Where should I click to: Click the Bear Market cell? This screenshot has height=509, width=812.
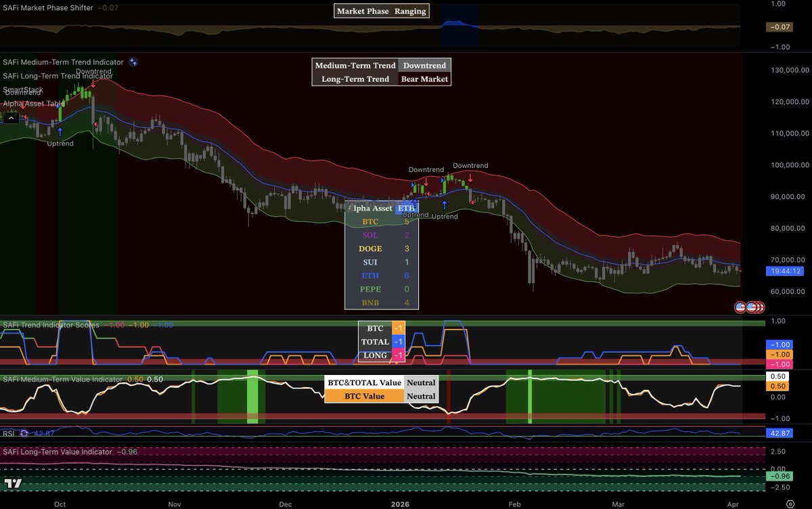[424, 79]
